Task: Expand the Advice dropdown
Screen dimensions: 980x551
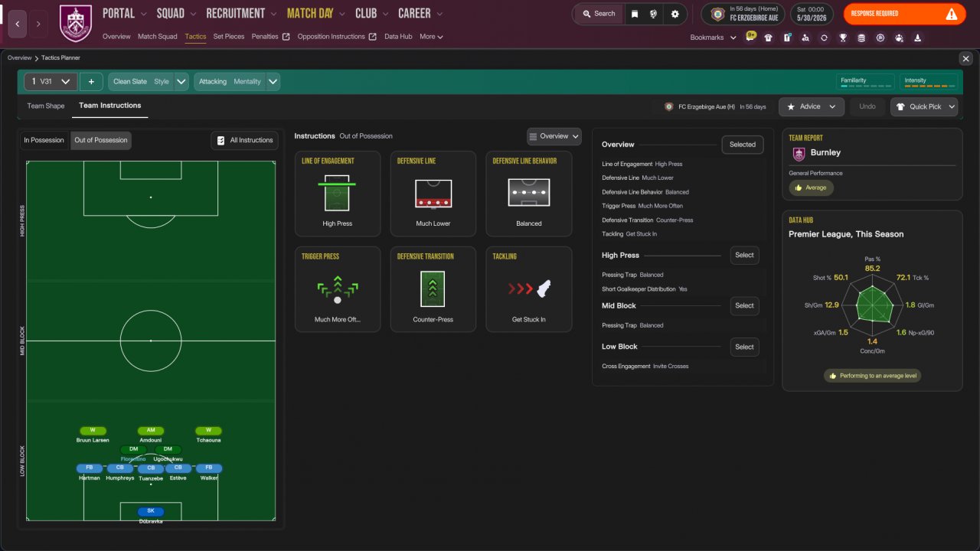Action: (812, 106)
